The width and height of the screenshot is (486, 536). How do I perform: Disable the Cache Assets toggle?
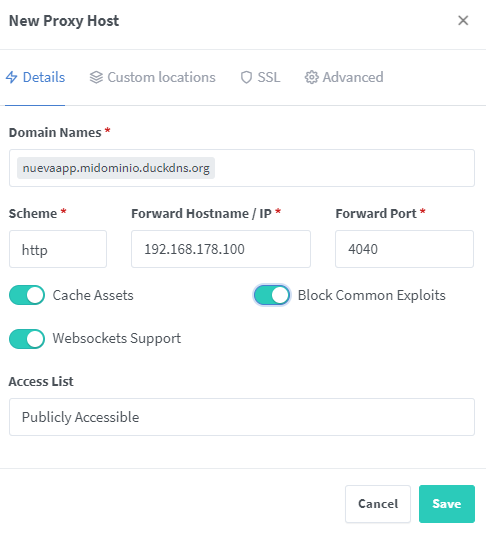[27, 295]
